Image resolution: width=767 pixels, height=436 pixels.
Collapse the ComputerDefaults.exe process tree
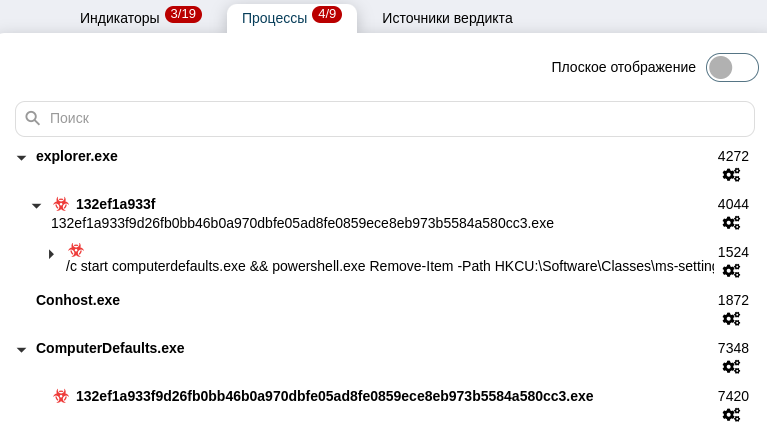tap(21, 350)
